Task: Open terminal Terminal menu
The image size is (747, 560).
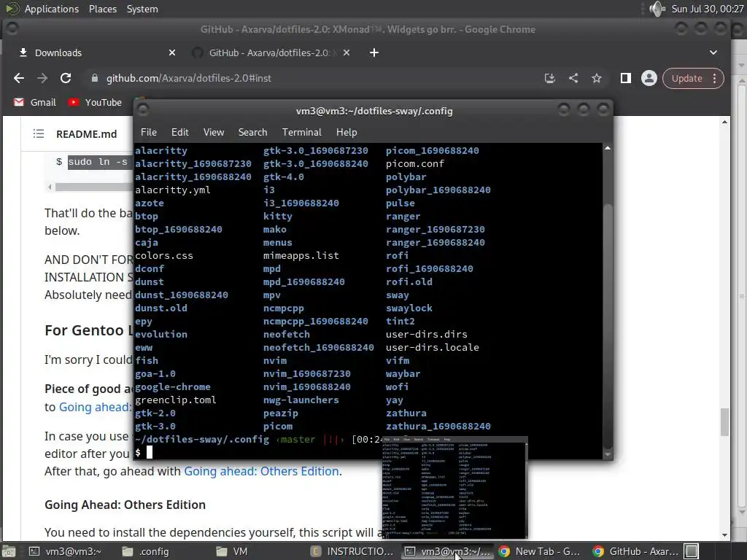Action: [x=301, y=132]
